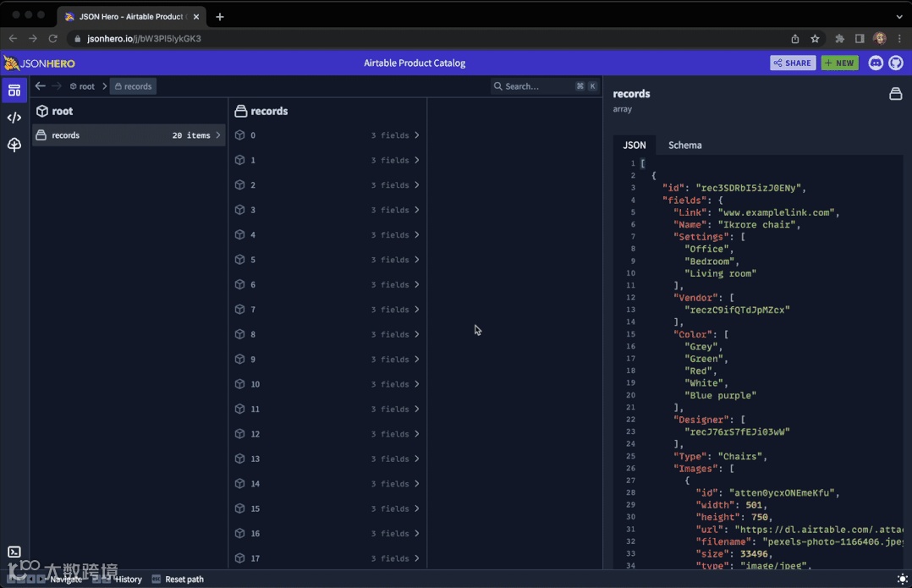Click the "Blue purple" color value
Viewport: 912px width, 588px height.
[x=720, y=395]
